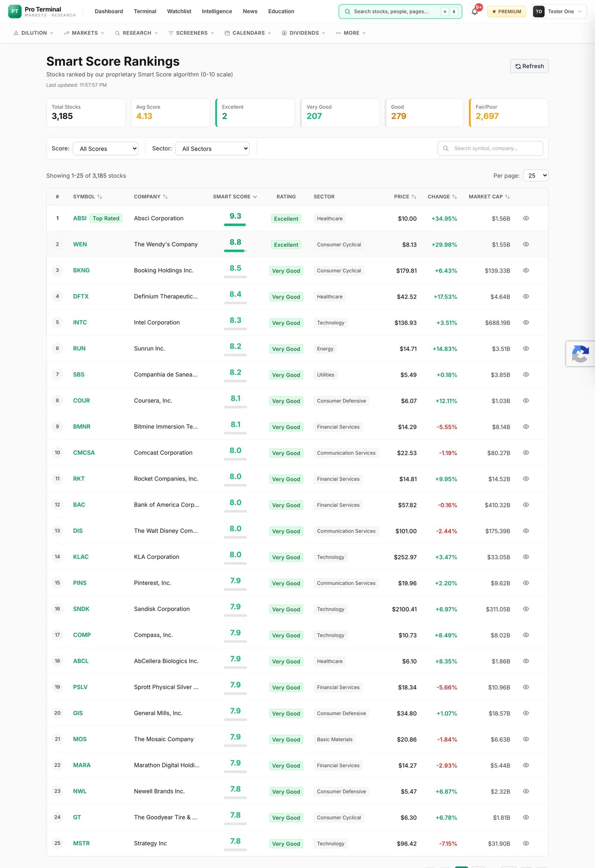
Task: Click the eye icon for SNDK row
Action: (x=525, y=609)
